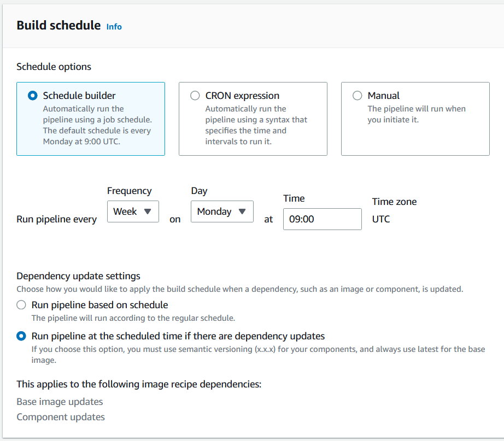Click the Time input field
Viewport: 504px width, 441px height.
322,219
